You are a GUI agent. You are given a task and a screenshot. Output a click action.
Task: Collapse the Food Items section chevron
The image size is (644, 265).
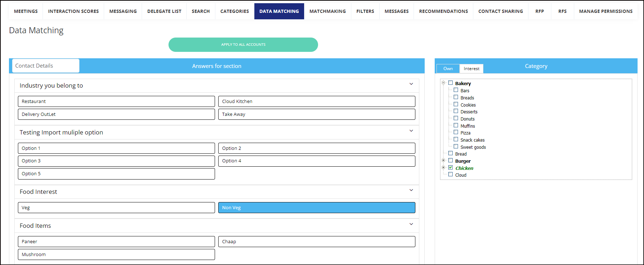pos(411,224)
